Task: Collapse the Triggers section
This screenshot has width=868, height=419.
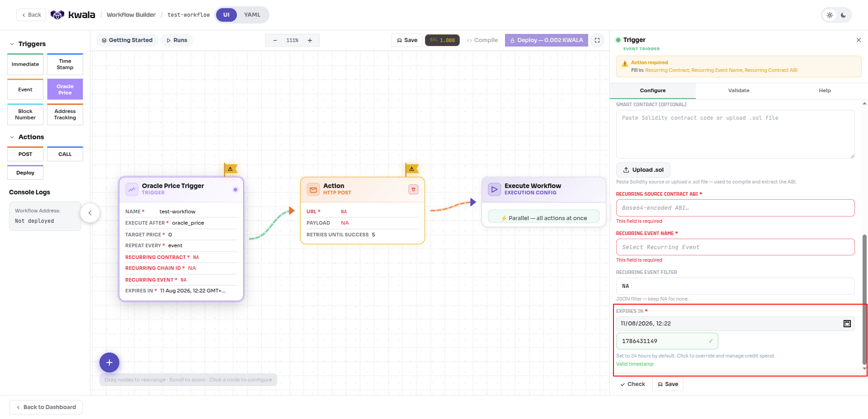Action: pos(12,44)
